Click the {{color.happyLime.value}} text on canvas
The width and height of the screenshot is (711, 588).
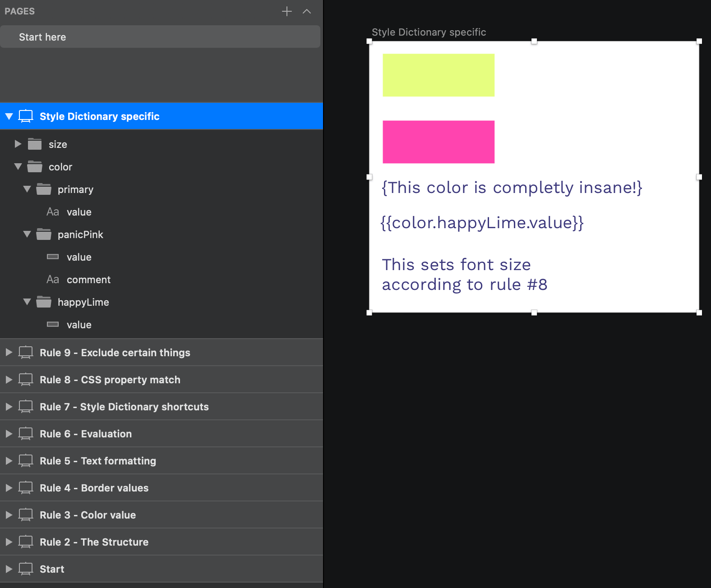[482, 223]
